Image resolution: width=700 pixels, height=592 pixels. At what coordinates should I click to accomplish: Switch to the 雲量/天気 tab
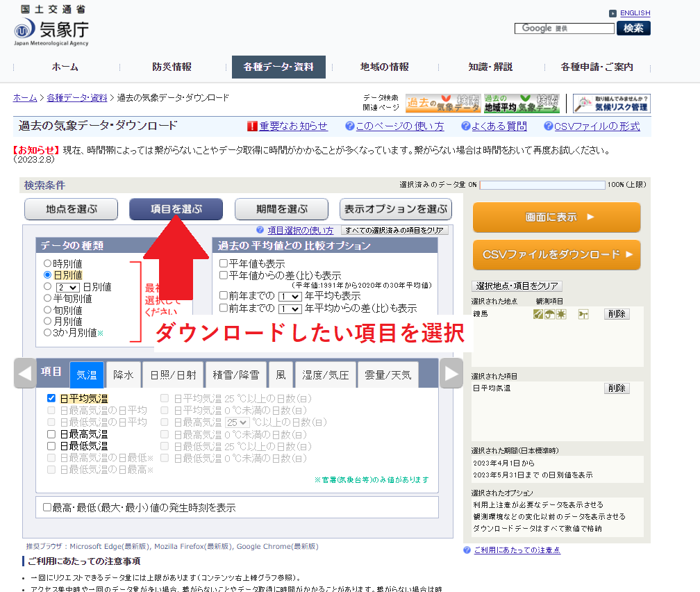(x=388, y=375)
